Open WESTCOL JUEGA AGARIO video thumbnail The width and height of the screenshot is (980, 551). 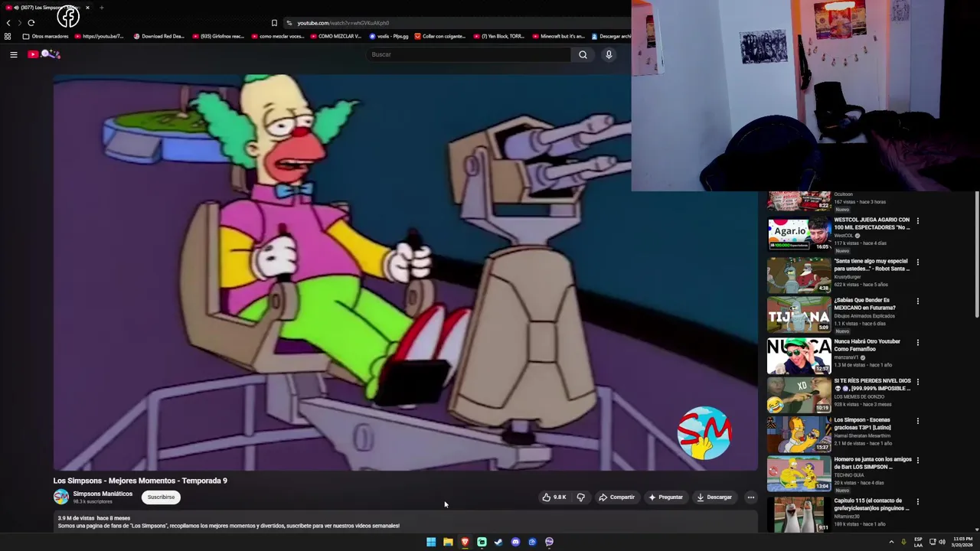(799, 234)
